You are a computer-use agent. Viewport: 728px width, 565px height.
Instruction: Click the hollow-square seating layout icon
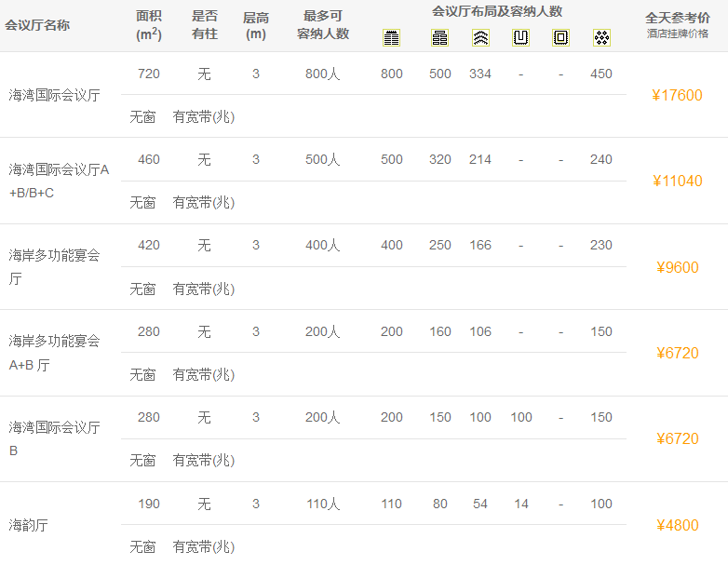tap(560, 37)
